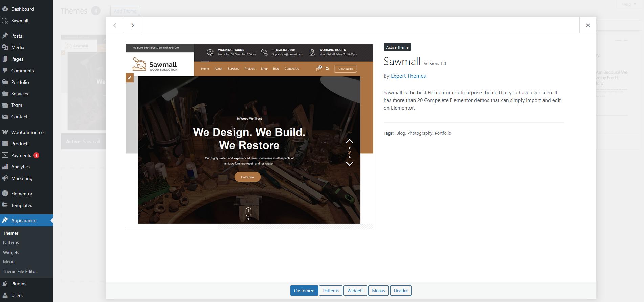Click the Portfolio folder icon

click(5, 82)
